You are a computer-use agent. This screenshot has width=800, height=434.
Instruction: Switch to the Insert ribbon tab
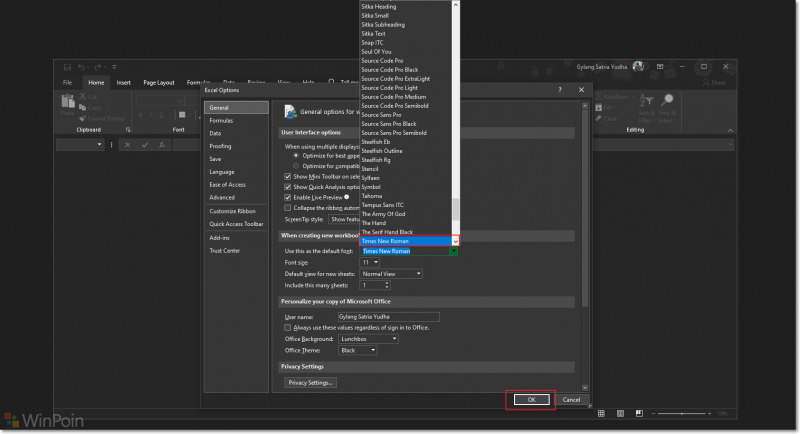point(123,83)
